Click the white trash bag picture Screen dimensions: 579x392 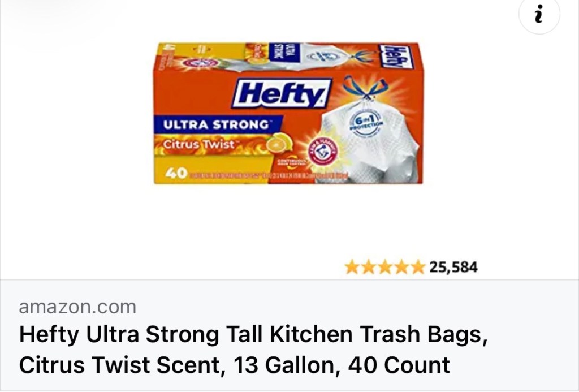click(369, 142)
